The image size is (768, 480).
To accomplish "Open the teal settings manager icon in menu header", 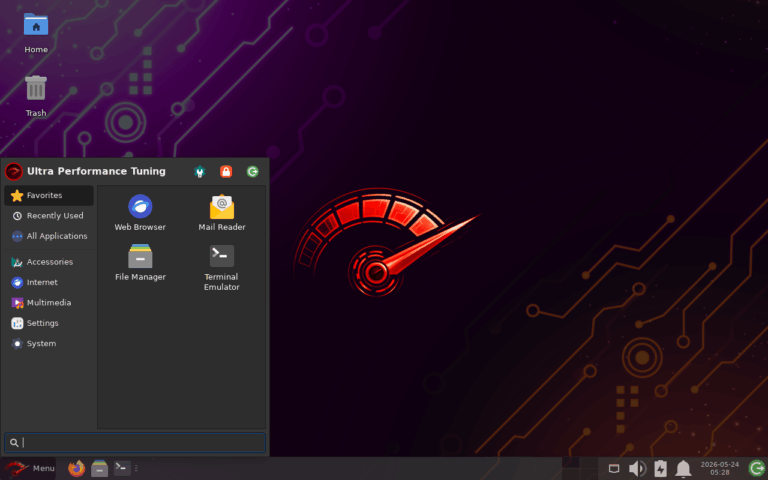I will coord(199,171).
